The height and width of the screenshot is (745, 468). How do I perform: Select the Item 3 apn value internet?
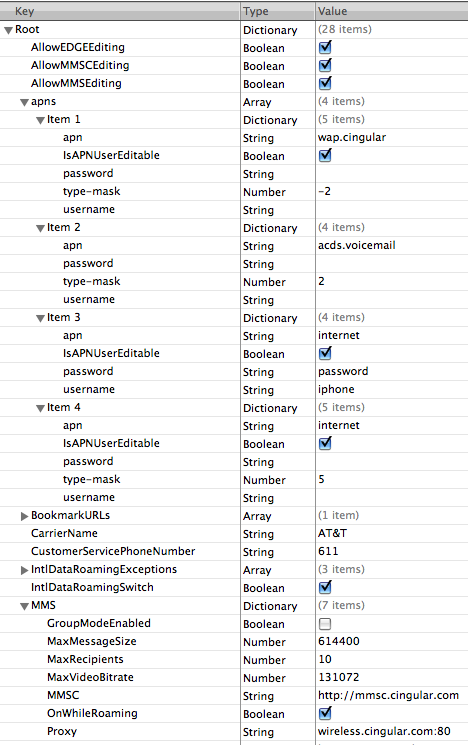click(x=339, y=335)
